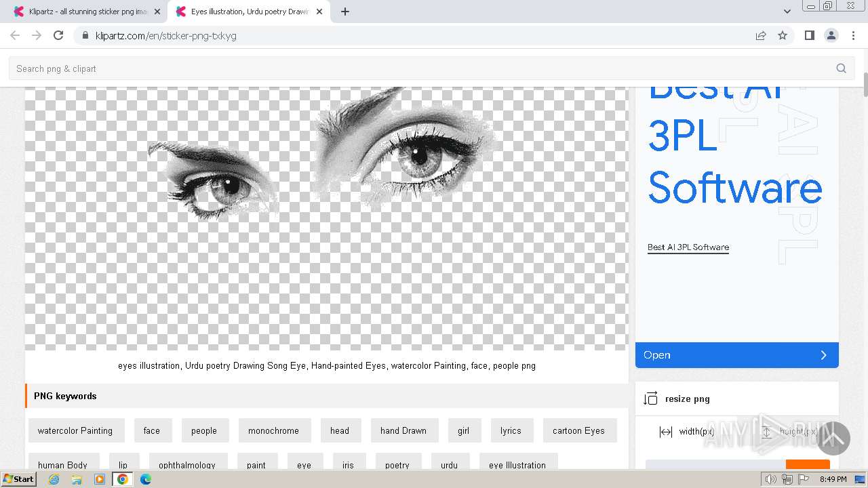Open File Explorer from taskbar
The image size is (868, 488).
tap(77, 479)
